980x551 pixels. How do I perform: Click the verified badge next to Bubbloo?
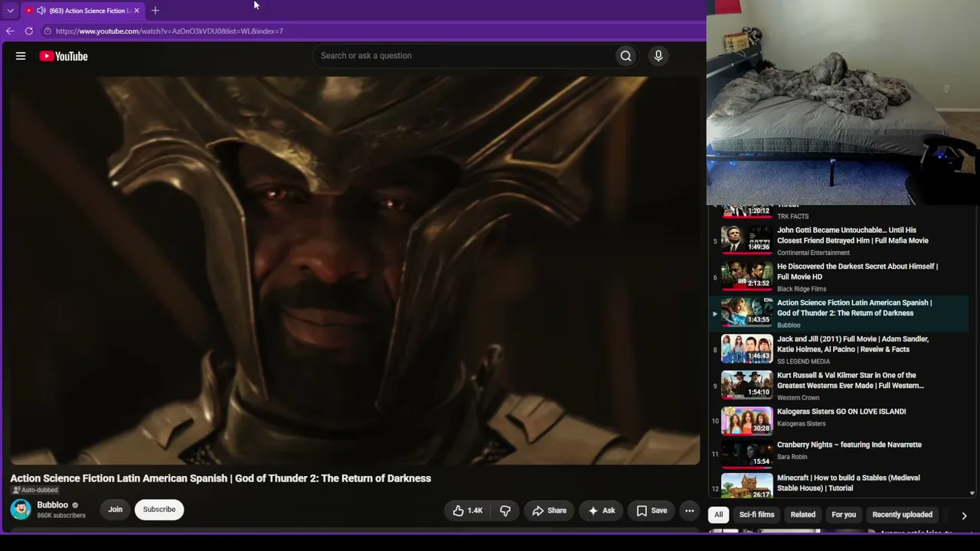[75, 505]
